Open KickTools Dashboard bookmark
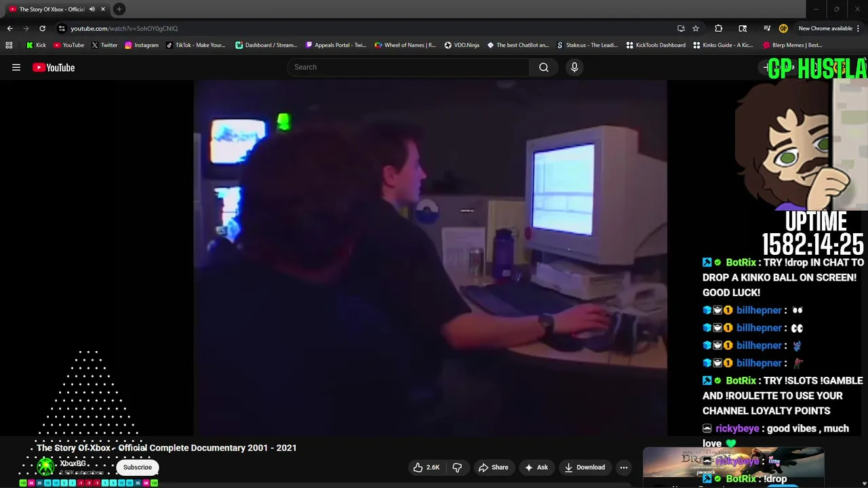868x488 pixels. click(656, 45)
